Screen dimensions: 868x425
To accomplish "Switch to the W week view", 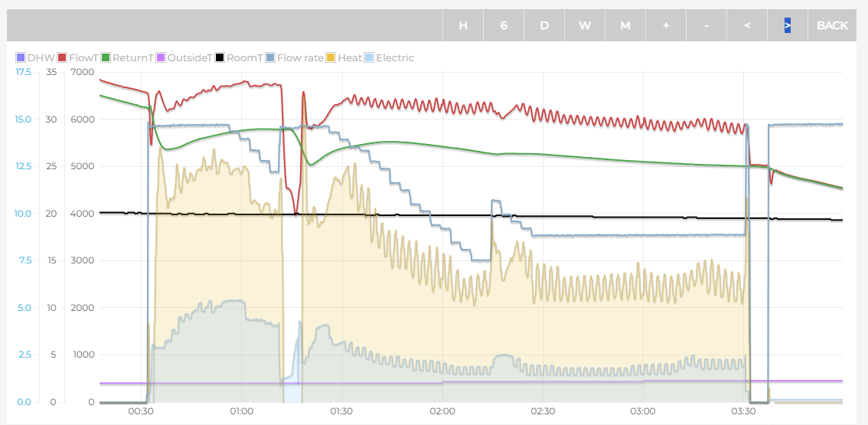I will [585, 25].
